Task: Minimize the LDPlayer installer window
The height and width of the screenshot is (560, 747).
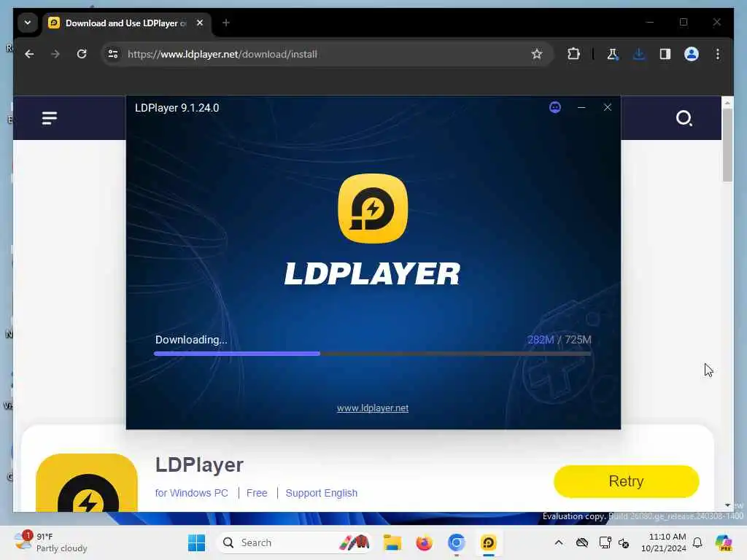Action: 581,108
